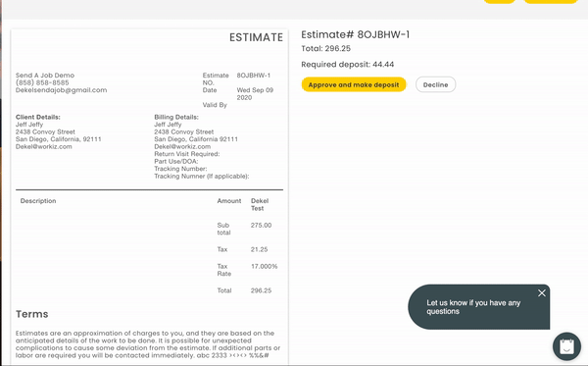Click Dekelsendajob@gmail.com email
The width and height of the screenshot is (588, 366).
pos(61,90)
